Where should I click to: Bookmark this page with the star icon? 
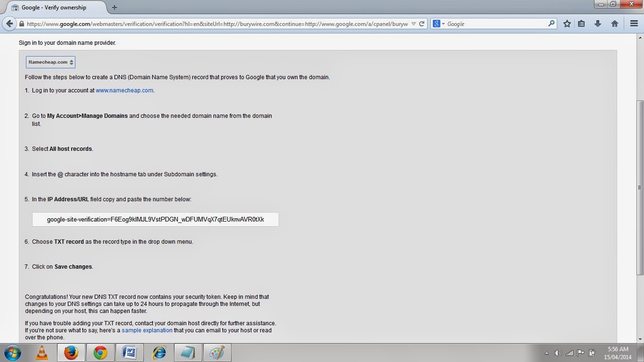coord(567,24)
